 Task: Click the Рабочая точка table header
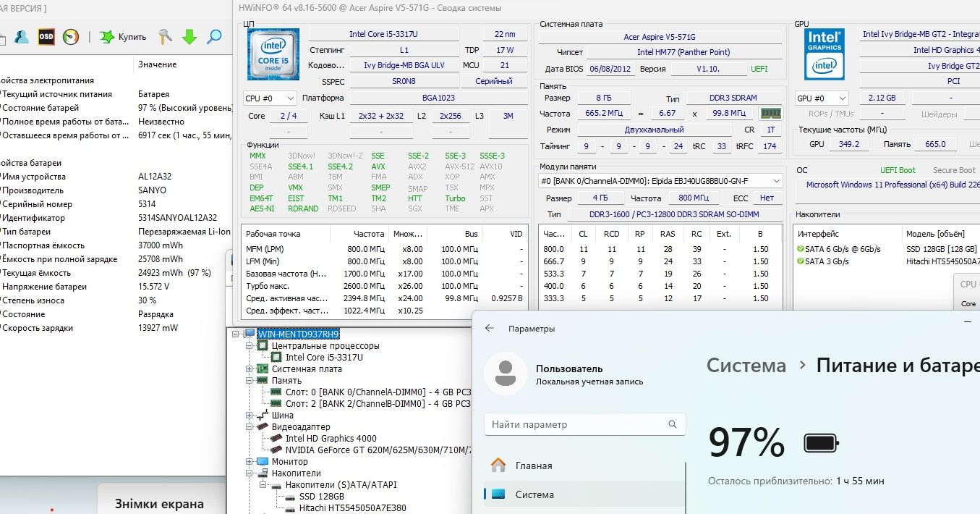pyautogui.click(x=273, y=234)
